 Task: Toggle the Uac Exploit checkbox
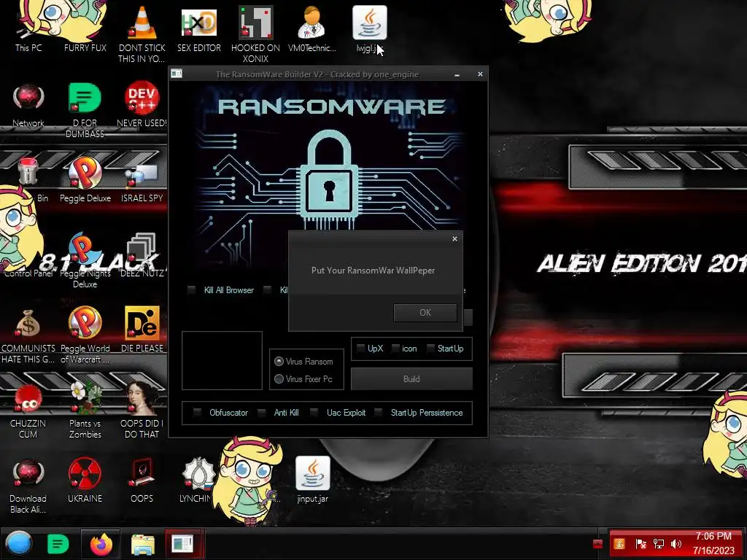coord(314,413)
